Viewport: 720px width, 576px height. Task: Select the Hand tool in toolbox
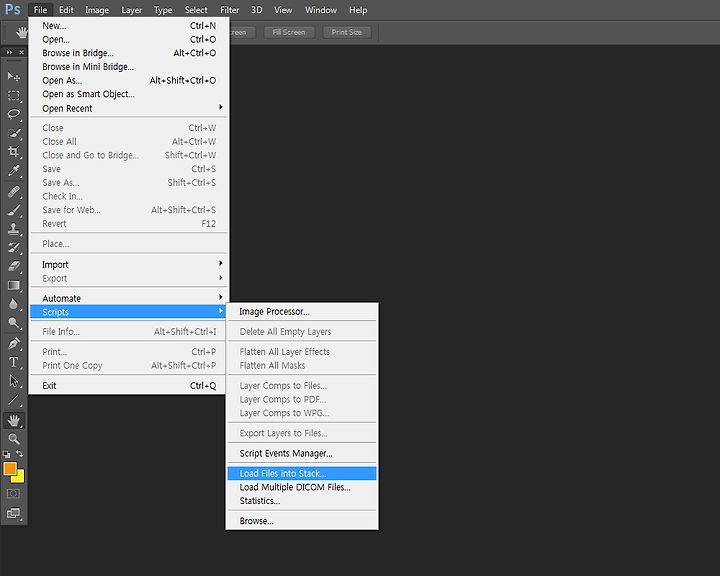[x=13, y=420]
